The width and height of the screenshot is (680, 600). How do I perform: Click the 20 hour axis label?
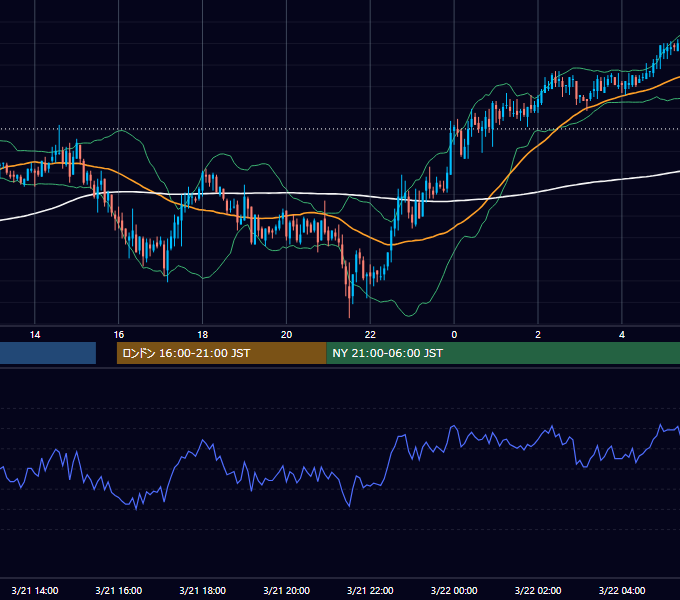point(286,335)
